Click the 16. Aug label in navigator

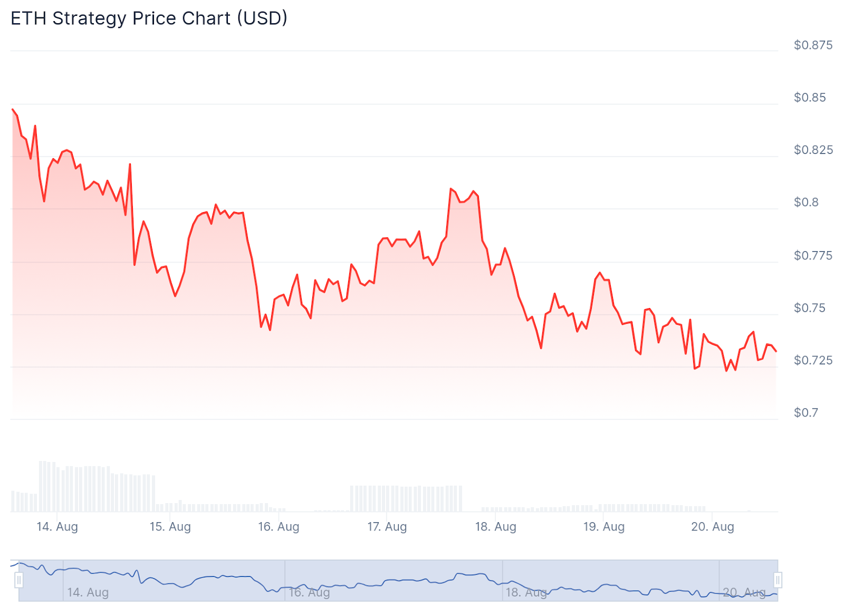click(x=309, y=592)
